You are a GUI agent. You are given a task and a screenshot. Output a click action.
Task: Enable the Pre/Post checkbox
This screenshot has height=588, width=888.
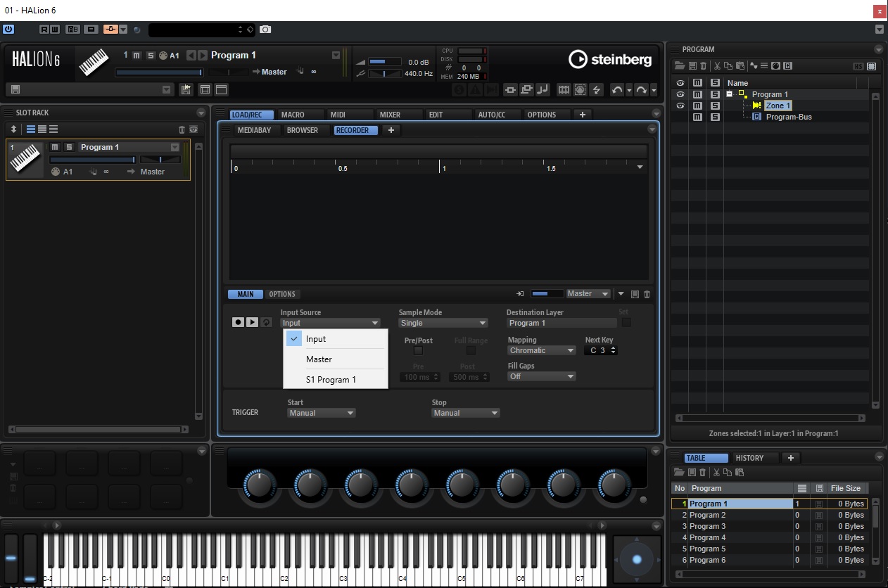[418, 350]
